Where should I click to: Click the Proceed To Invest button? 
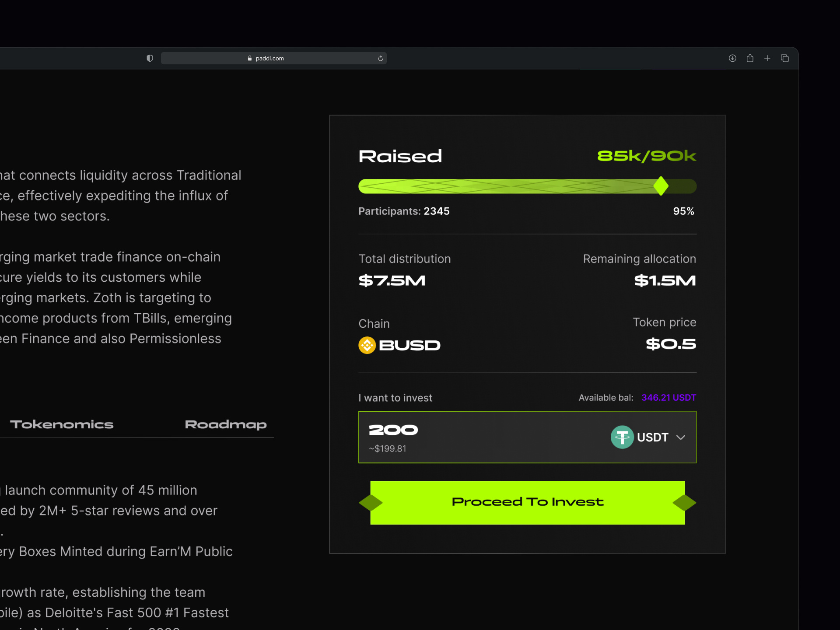(x=527, y=502)
